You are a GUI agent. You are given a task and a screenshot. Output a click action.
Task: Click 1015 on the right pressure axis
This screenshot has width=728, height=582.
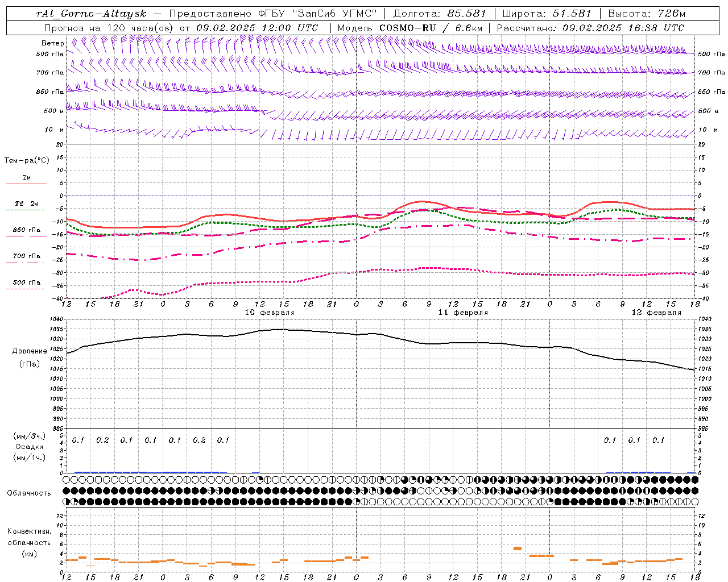[x=704, y=369]
